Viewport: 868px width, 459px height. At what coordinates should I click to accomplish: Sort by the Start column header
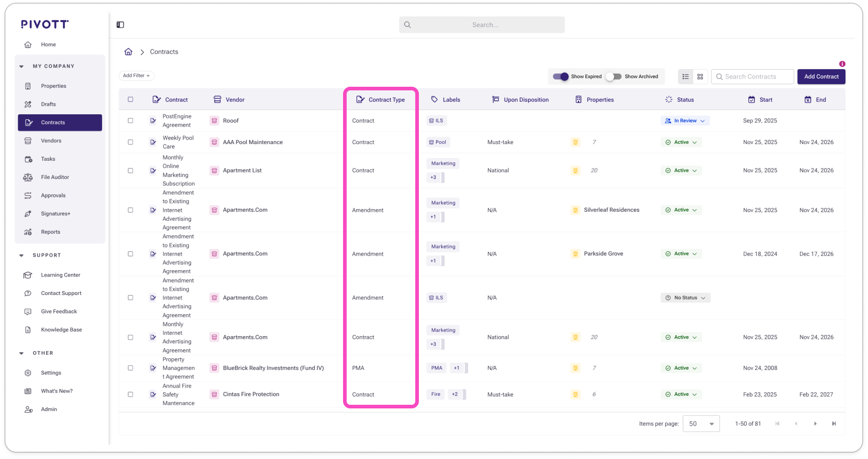pyautogui.click(x=760, y=100)
